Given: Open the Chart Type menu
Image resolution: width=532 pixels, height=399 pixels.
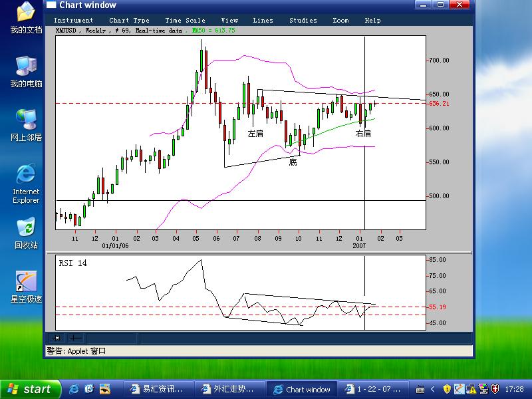Looking at the screenshot, I should [x=129, y=21].
